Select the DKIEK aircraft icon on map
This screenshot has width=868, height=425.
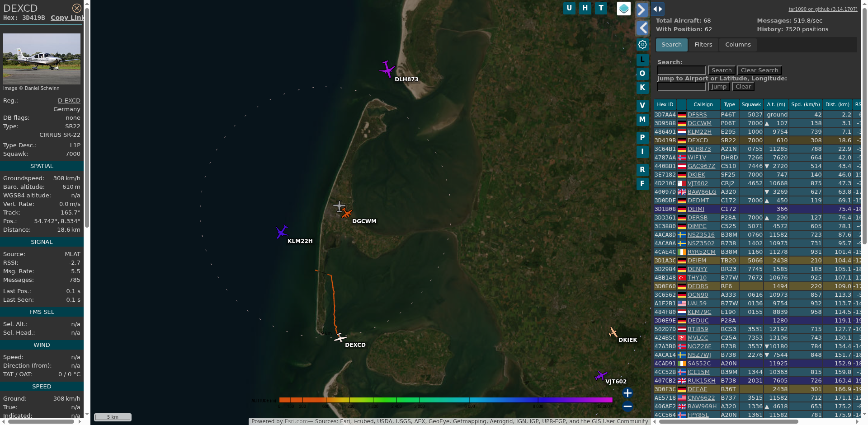(613, 333)
